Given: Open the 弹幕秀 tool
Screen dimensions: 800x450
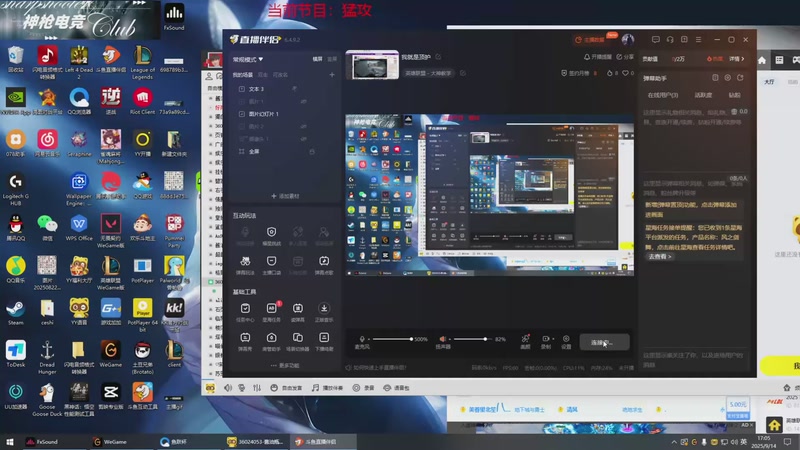Looking at the screenshot, I should 245,342.
